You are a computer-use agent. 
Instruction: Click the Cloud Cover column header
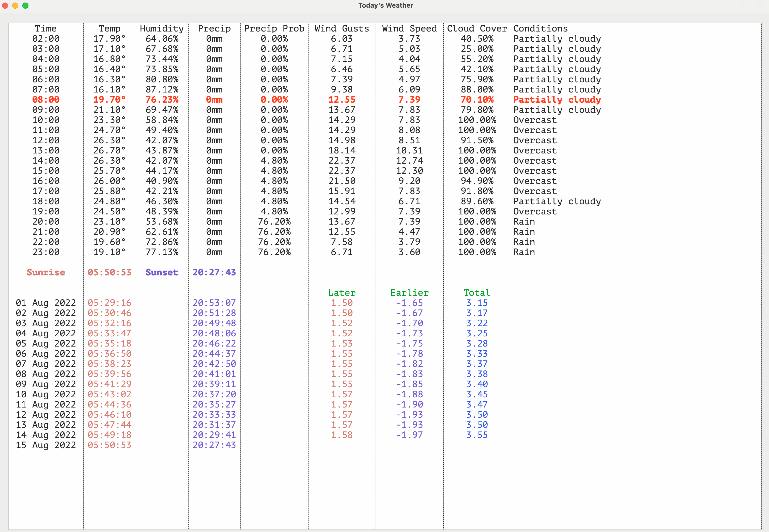(x=477, y=29)
